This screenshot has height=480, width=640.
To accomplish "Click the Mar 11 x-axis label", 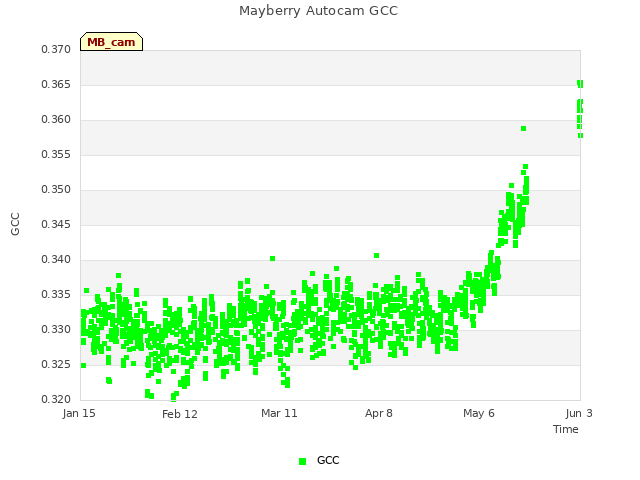I will click(x=279, y=413).
